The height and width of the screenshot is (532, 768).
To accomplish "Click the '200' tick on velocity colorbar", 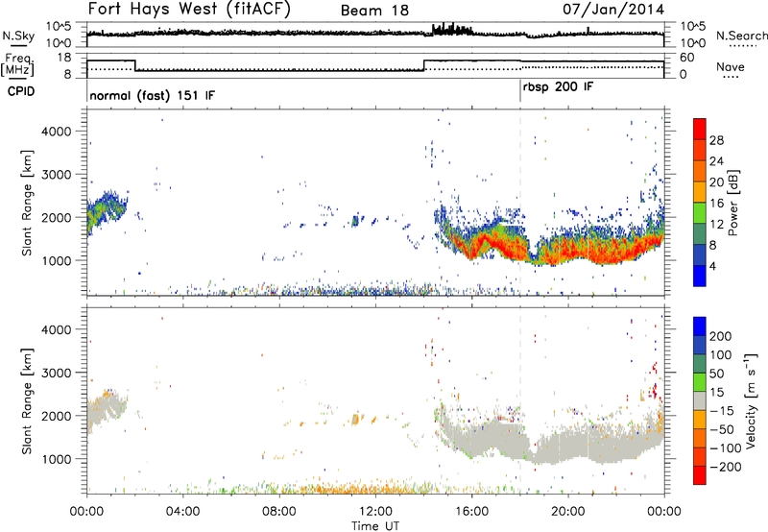I will [x=721, y=336].
